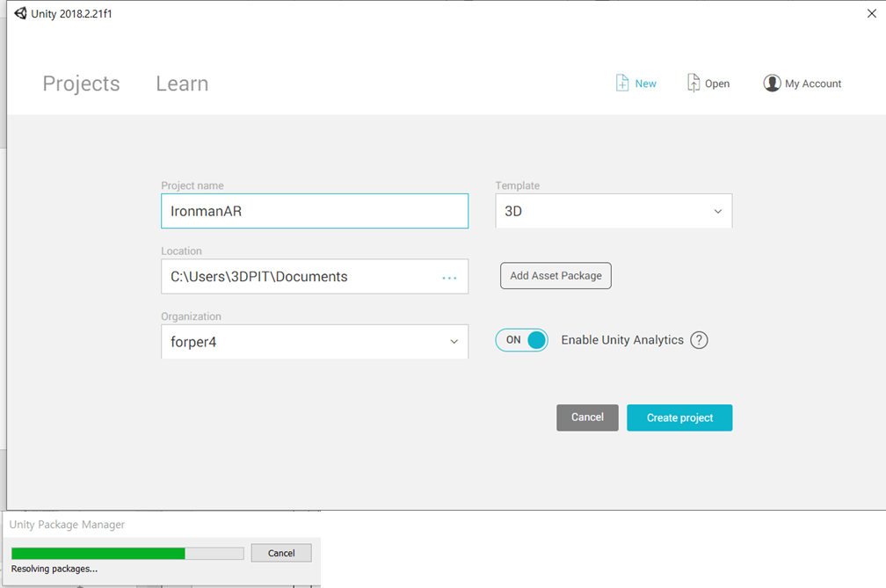Click the New project document icon
Image resolution: width=886 pixels, height=588 pixels.
pyautogui.click(x=622, y=83)
